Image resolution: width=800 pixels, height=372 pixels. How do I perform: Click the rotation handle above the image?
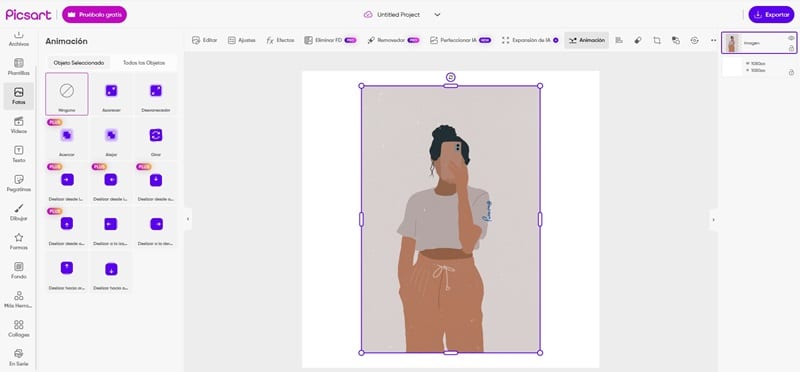pos(451,77)
